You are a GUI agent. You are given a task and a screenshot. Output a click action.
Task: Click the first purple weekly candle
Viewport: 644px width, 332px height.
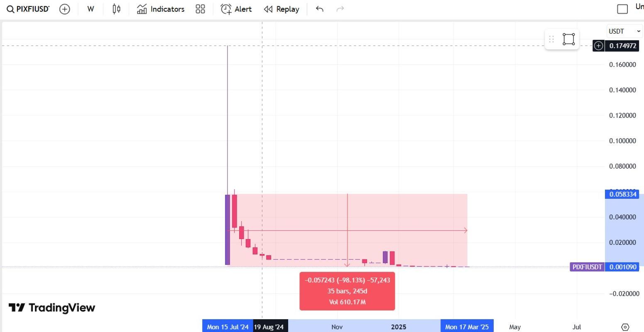coord(228,229)
